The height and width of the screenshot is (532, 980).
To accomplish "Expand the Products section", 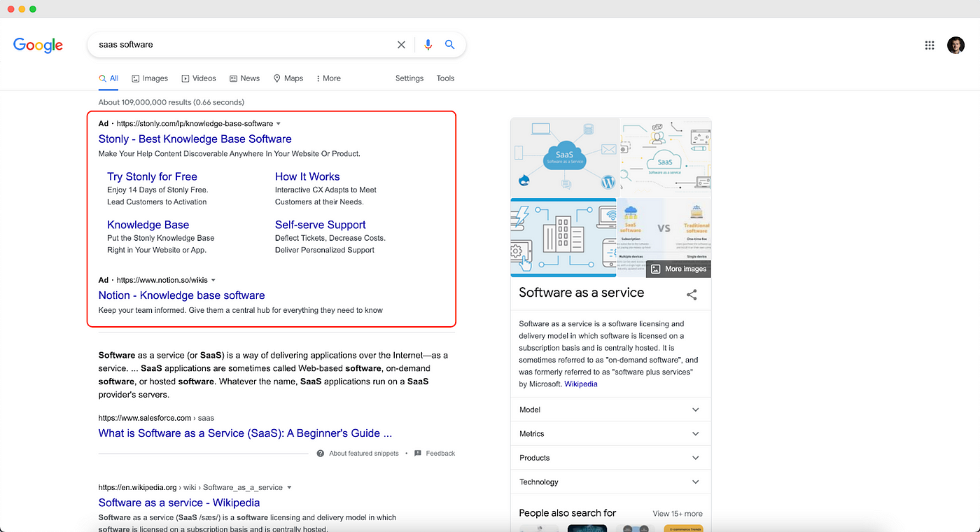I will point(611,458).
